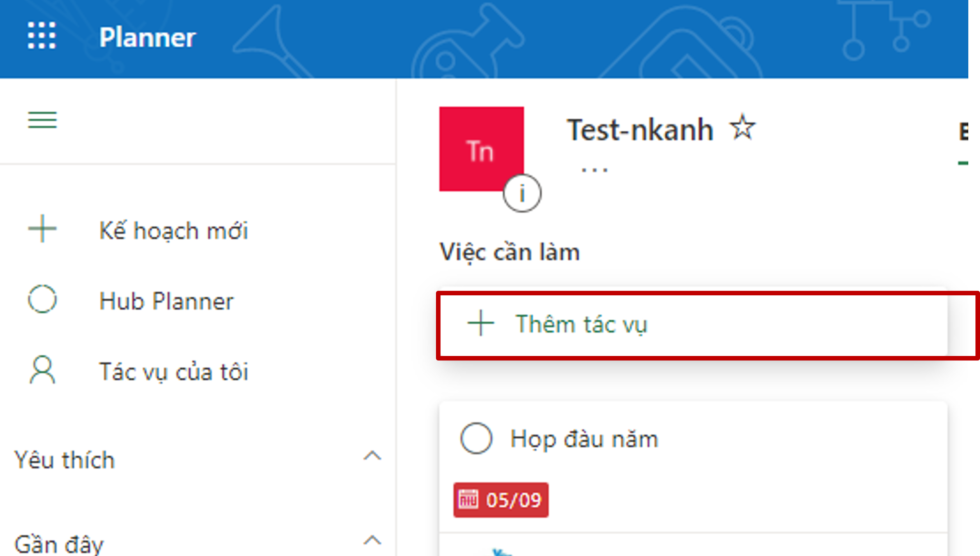Viewport: 980px width, 556px height.
Task: Mark Họp đầu năm task as complete
Action: pos(476,438)
